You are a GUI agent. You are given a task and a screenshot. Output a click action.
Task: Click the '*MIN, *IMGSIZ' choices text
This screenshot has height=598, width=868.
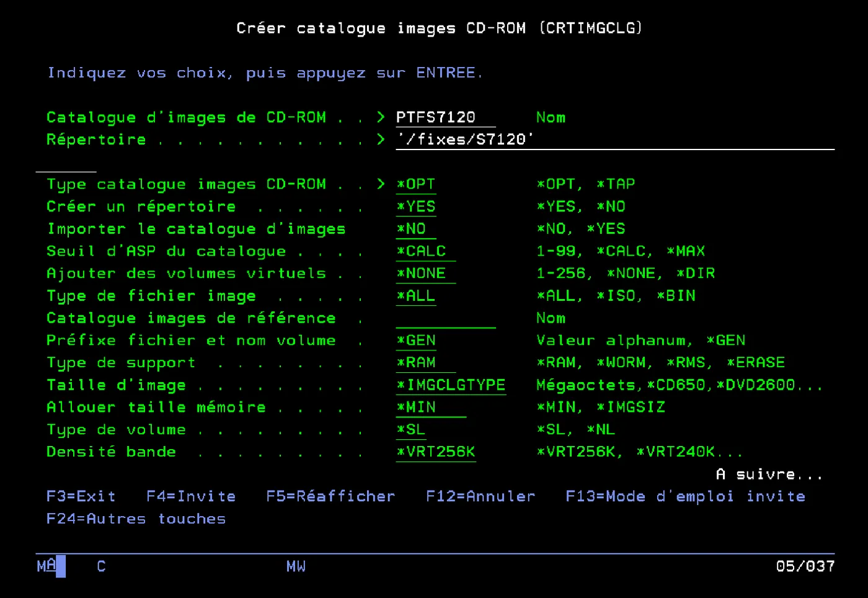[x=600, y=408]
